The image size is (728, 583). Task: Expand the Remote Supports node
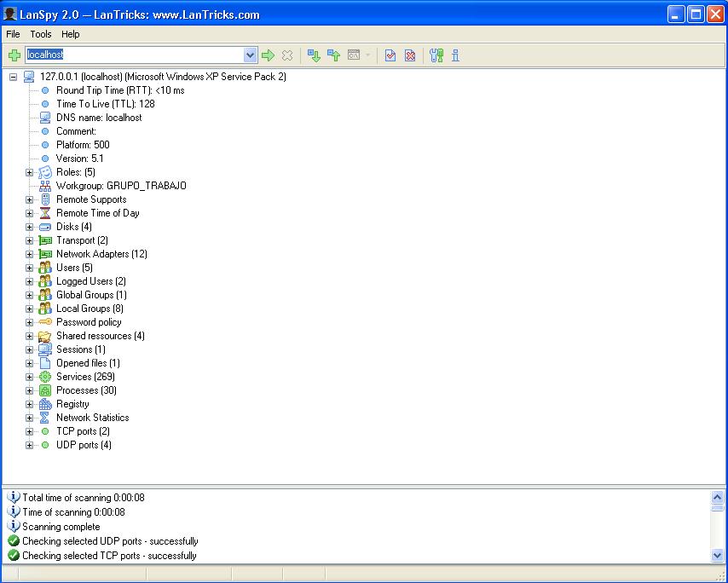coord(29,200)
